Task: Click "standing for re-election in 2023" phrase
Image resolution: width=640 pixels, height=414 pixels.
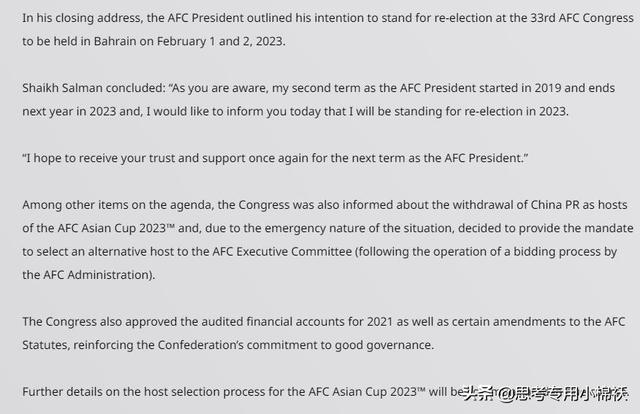Action: click(x=470, y=111)
